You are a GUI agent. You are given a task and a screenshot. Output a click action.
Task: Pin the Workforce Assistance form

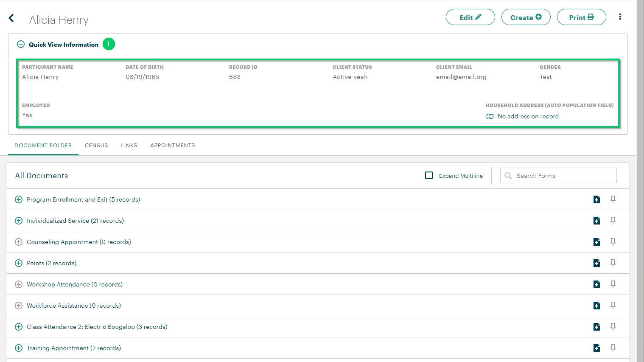coord(613,305)
